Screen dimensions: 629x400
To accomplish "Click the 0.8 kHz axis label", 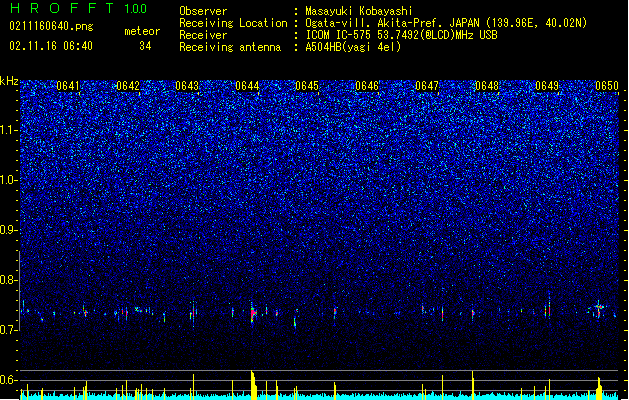I will [8, 280].
